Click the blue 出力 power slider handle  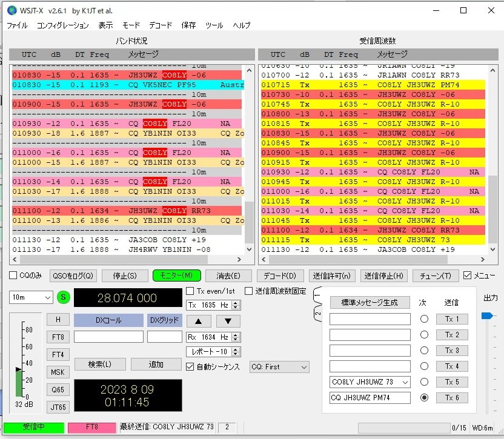click(x=487, y=316)
